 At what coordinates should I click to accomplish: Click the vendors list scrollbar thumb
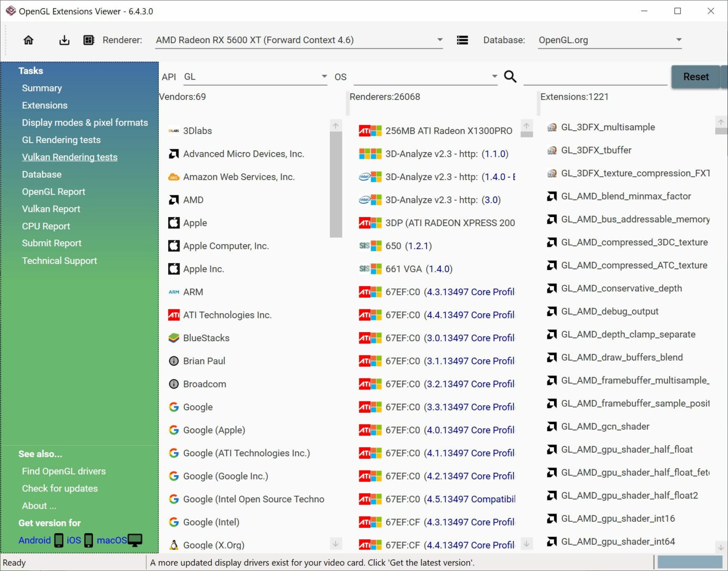pos(336,184)
